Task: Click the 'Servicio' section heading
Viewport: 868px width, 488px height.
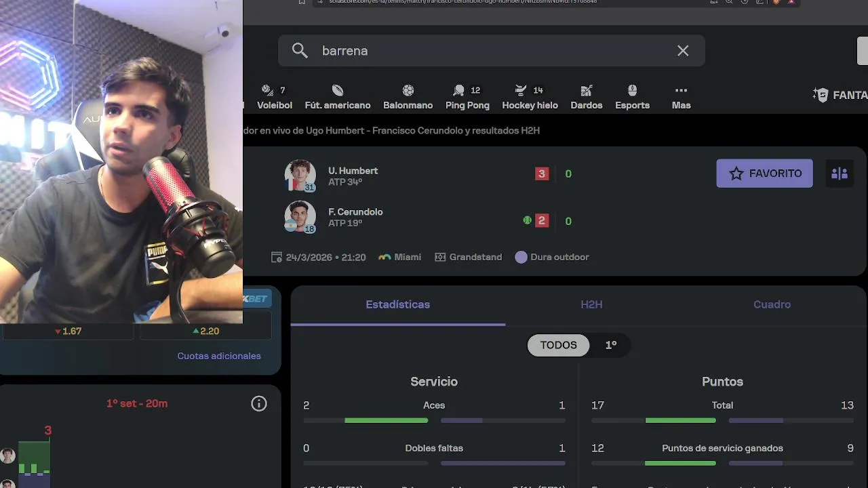Action: [x=434, y=382]
